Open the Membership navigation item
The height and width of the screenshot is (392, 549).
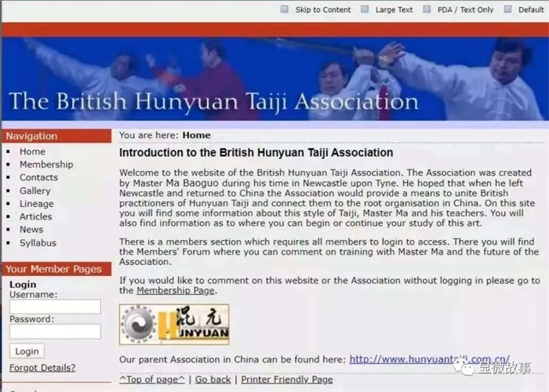[46, 165]
